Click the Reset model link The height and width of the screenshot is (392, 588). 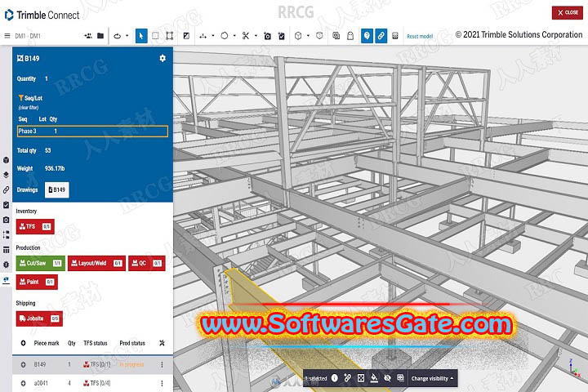point(420,37)
